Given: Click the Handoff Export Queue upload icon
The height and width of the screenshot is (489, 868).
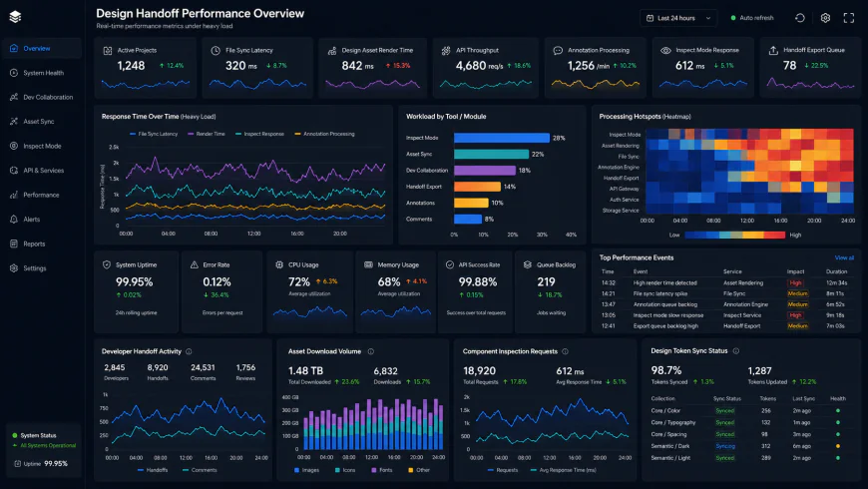Looking at the screenshot, I should [x=773, y=50].
